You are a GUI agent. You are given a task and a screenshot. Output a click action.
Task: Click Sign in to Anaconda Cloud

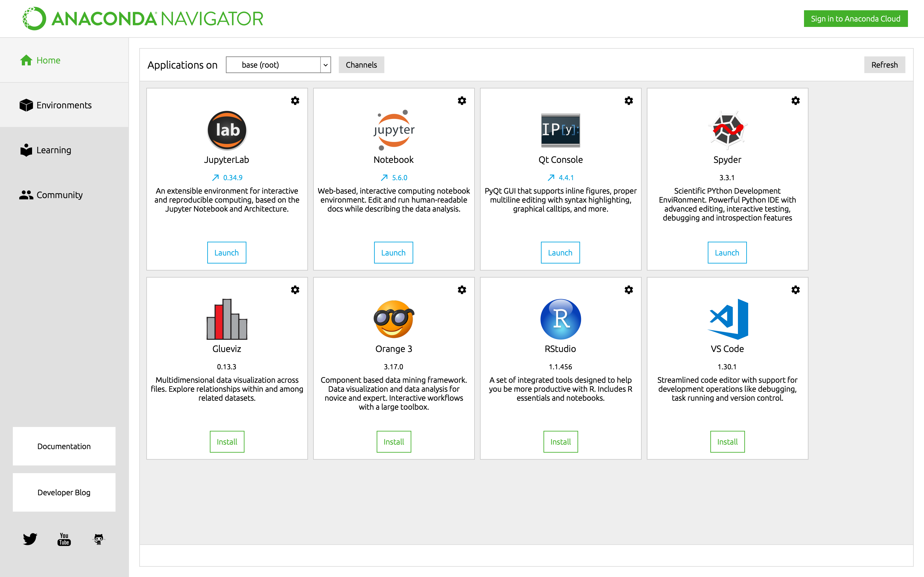(855, 19)
